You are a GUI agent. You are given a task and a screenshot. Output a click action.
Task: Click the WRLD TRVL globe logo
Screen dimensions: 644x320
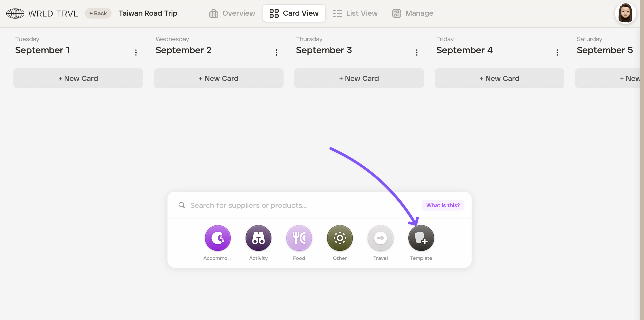(x=15, y=13)
